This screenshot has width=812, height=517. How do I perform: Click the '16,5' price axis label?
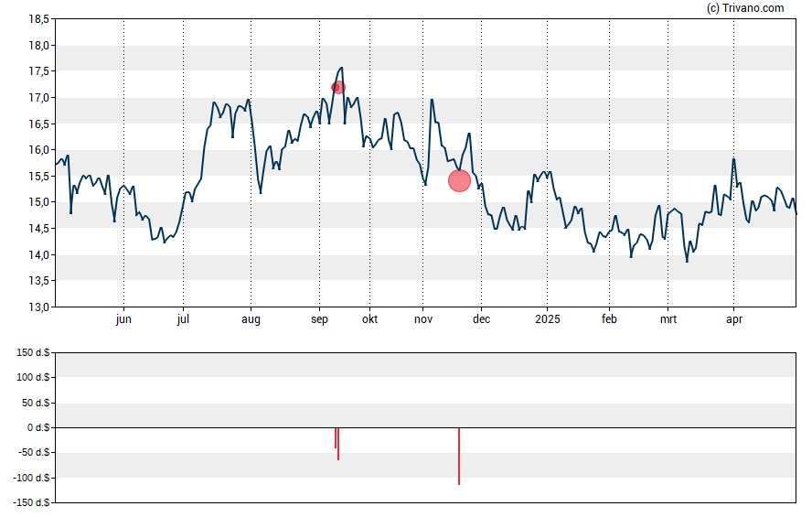pos(38,124)
